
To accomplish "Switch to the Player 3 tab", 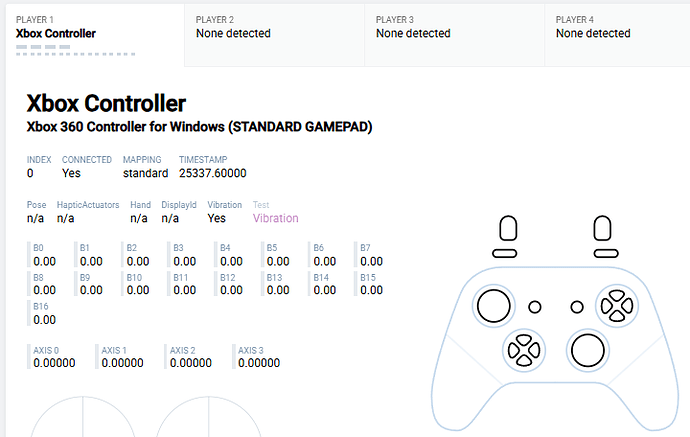I will (455, 35).
